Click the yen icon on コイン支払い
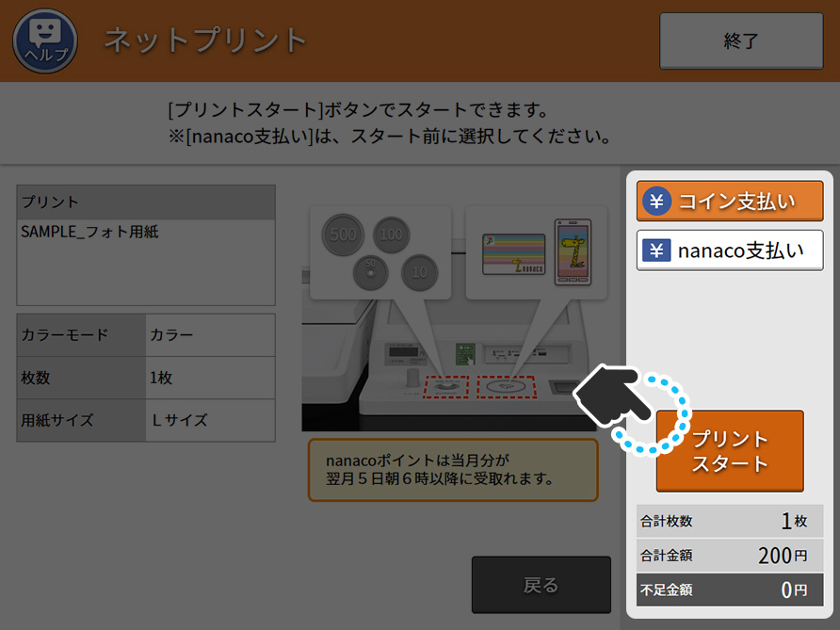Screen dimensions: 840x630 657,201
